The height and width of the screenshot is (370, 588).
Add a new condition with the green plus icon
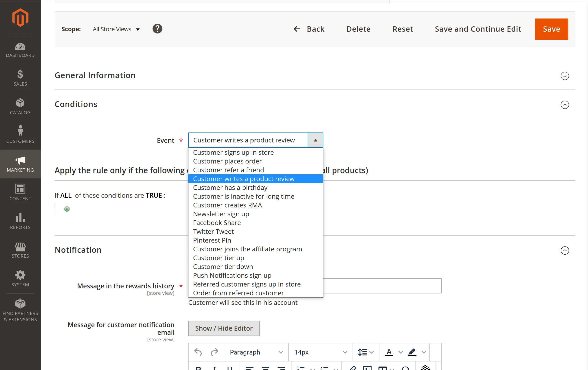pos(67,209)
